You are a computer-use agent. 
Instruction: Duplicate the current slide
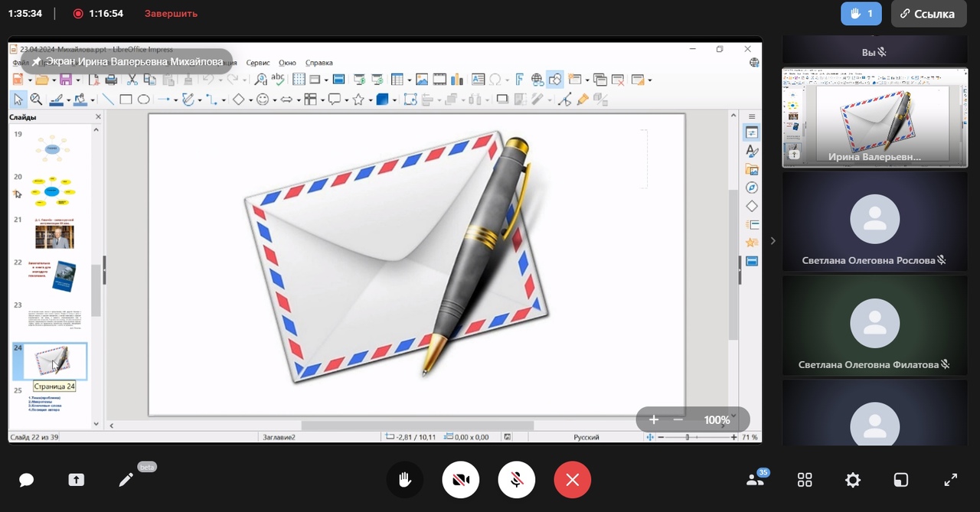(600, 80)
